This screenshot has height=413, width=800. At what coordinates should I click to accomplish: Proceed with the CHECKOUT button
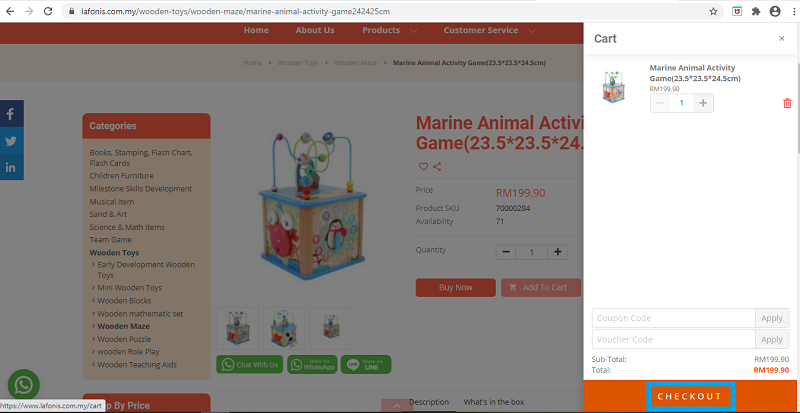click(x=690, y=396)
